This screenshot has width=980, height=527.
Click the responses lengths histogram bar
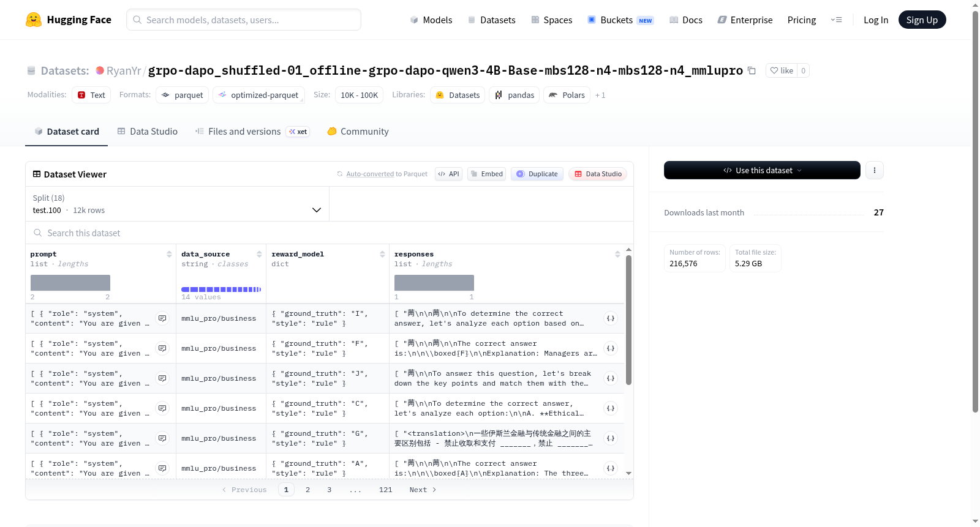click(434, 283)
